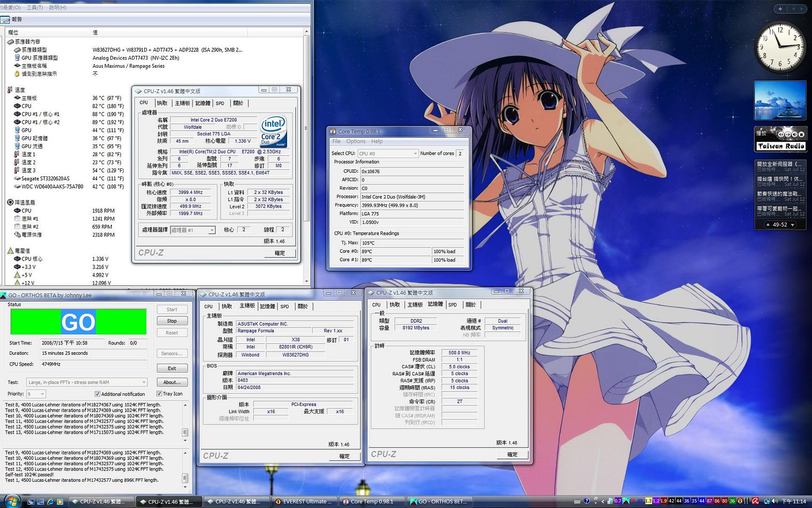812x508 pixels.
Task: Click the lower ORTHOS log scrollbar thumb
Action: [185, 478]
